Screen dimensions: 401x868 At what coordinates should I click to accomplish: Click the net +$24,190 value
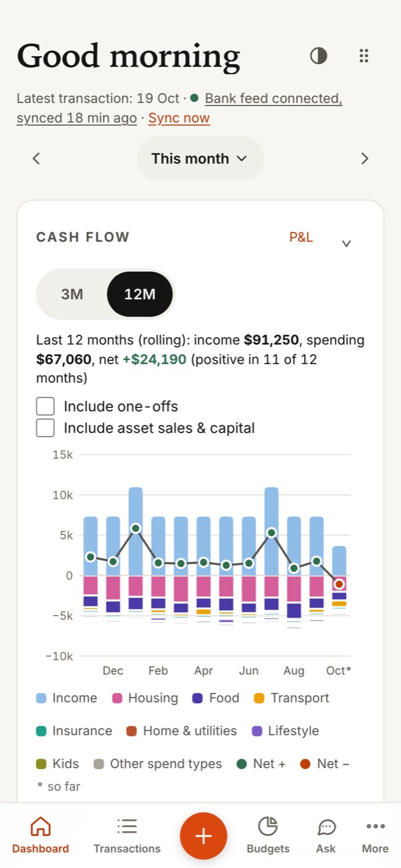click(x=155, y=360)
